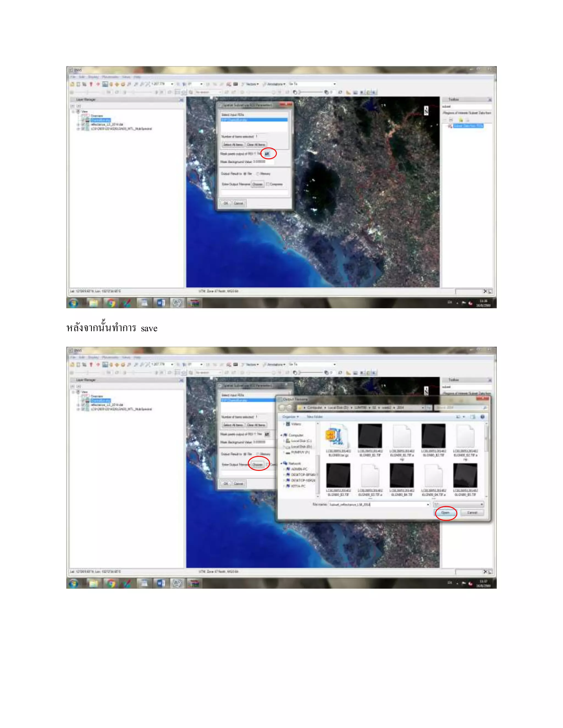
Task: Enable the Compress checkbox
Action: point(268,184)
